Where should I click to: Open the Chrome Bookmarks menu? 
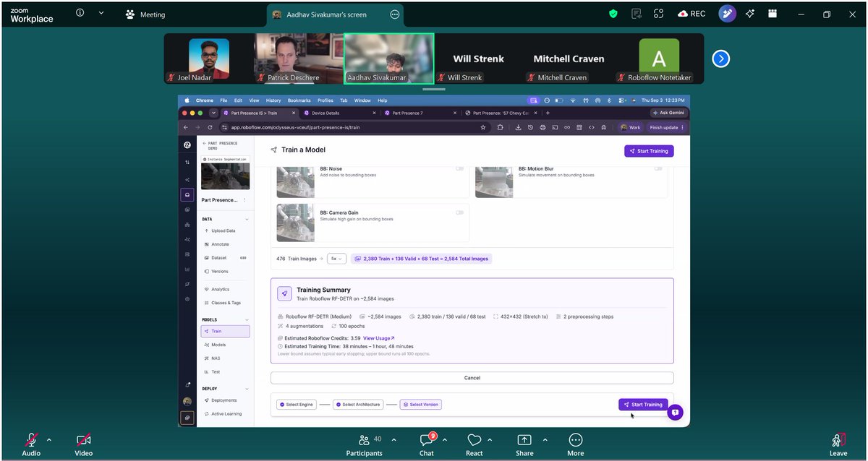click(299, 100)
